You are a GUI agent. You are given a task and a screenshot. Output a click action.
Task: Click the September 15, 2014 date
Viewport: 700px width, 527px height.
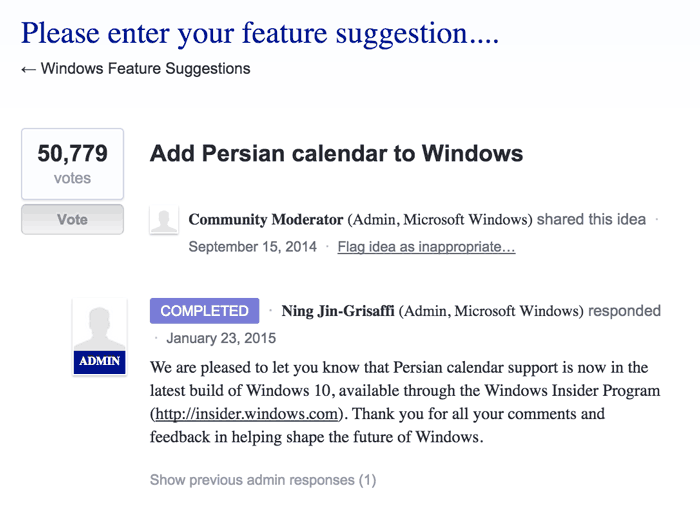click(x=253, y=247)
